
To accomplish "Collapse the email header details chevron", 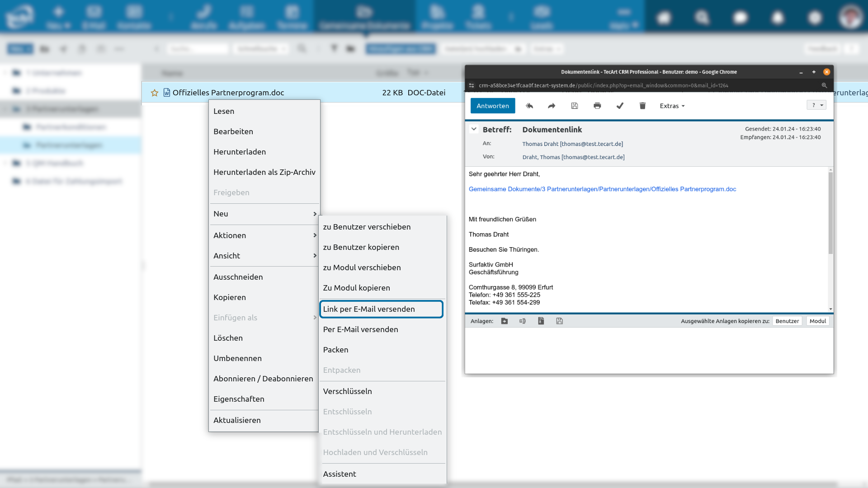I will 474,129.
